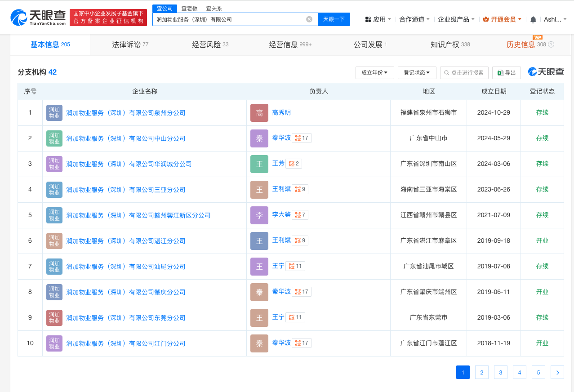Open the notification bell
This screenshot has height=392, width=574.
tap(533, 19)
